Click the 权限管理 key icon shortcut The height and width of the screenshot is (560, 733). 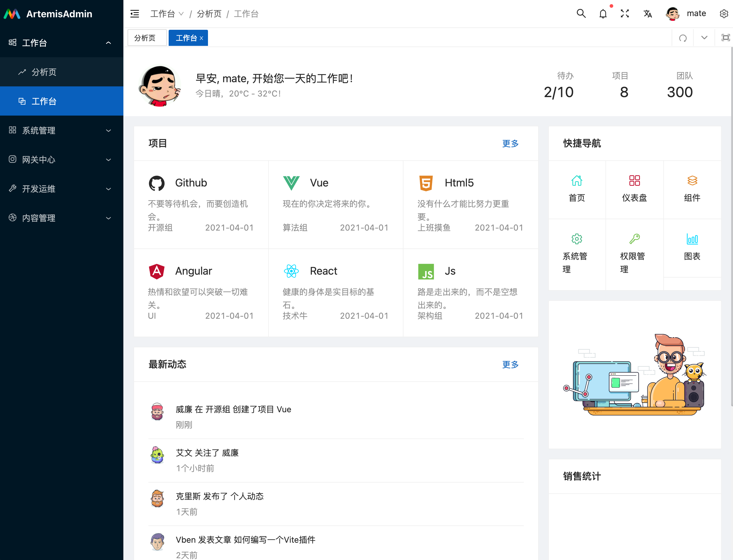pyautogui.click(x=634, y=239)
